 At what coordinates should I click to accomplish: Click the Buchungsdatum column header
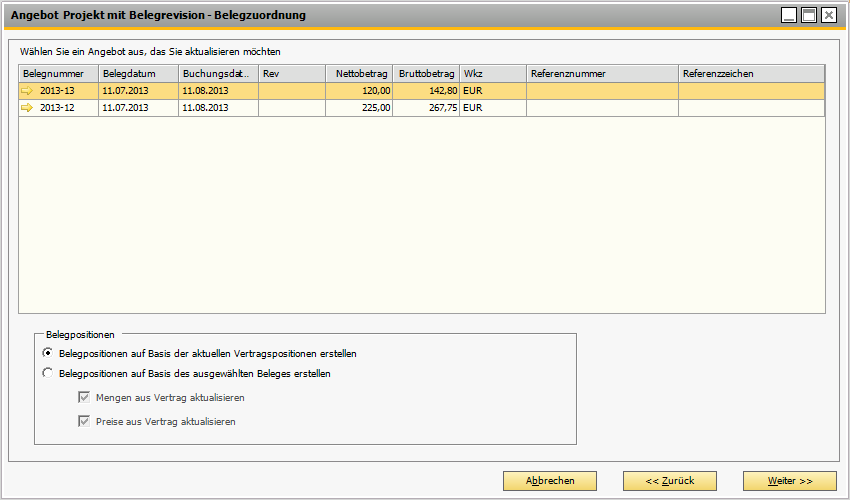217,74
